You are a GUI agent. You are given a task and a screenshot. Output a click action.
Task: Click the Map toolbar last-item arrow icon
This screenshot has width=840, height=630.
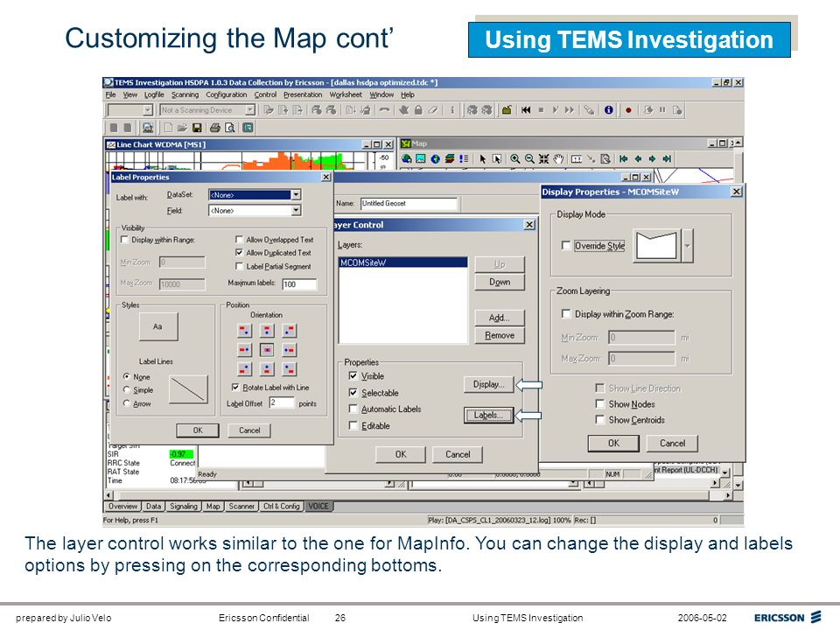pos(667,158)
